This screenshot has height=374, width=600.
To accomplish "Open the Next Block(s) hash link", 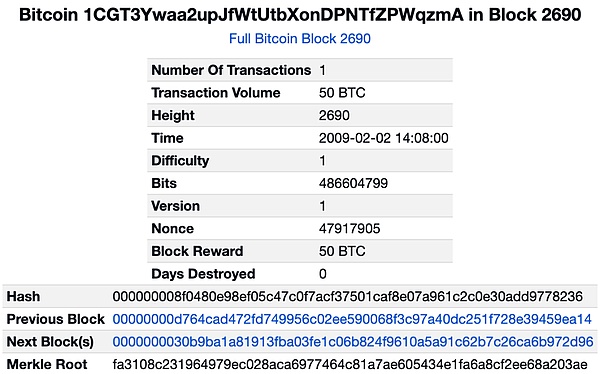I will pyautogui.click(x=353, y=341).
